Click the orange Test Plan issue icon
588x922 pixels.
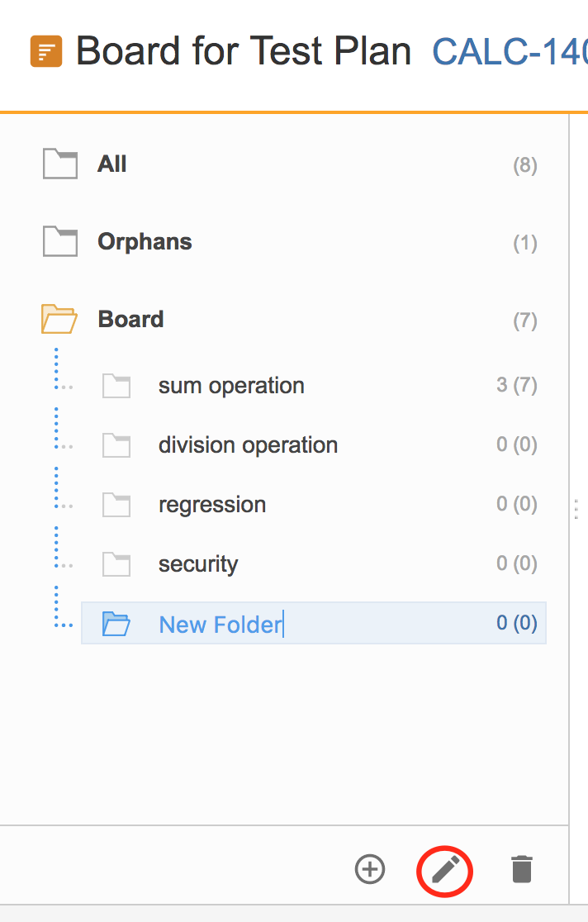pos(46,51)
